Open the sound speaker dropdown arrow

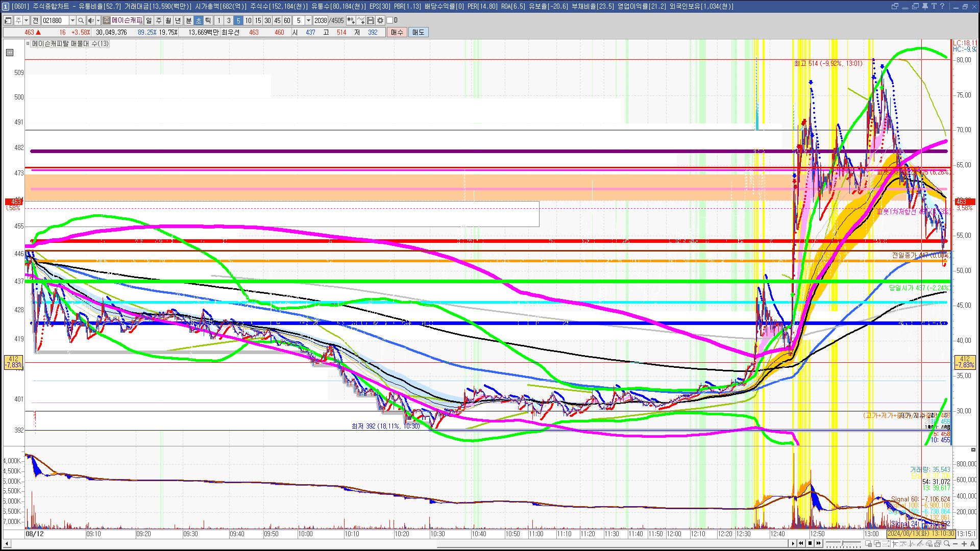click(x=98, y=20)
